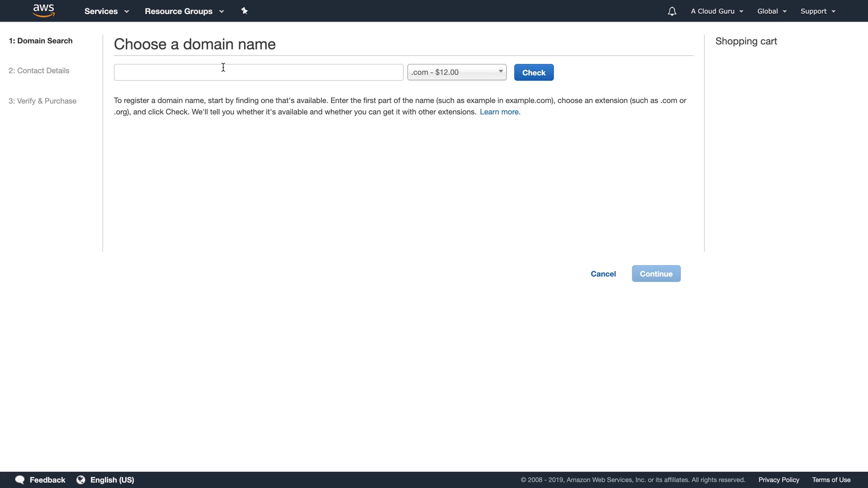Open the .com - $12.00 extension dropdown
Screen dimensions: 868x488
pos(457,72)
